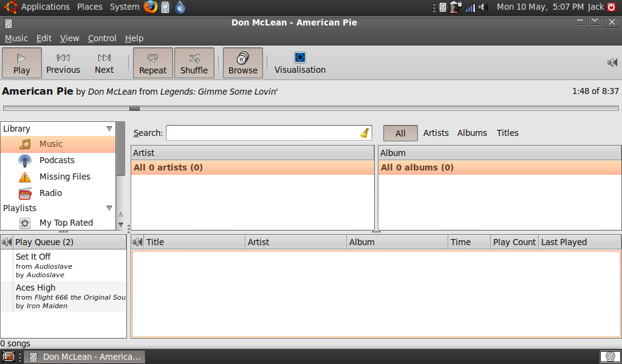622x364 pixels.
Task: Toggle Shuffle mode
Action: pyautogui.click(x=194, y=63)
